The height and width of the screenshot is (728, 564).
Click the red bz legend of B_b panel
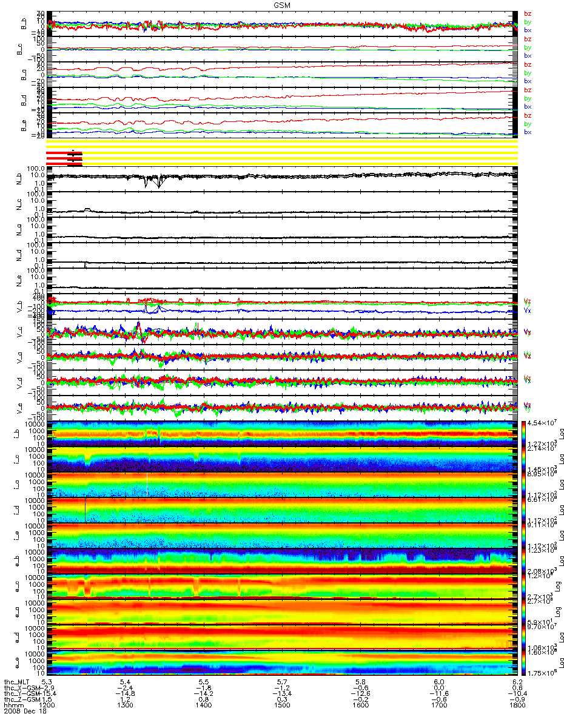528,13
